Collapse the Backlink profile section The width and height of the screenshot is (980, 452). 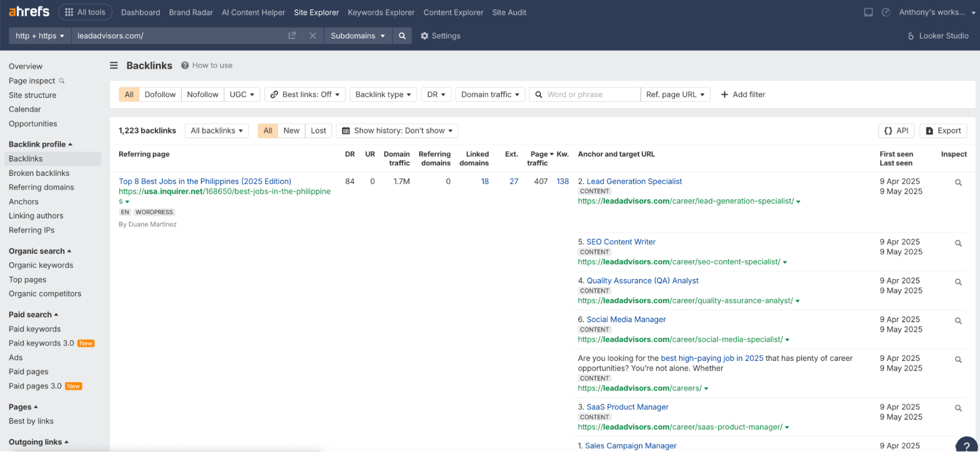point(40,144)
